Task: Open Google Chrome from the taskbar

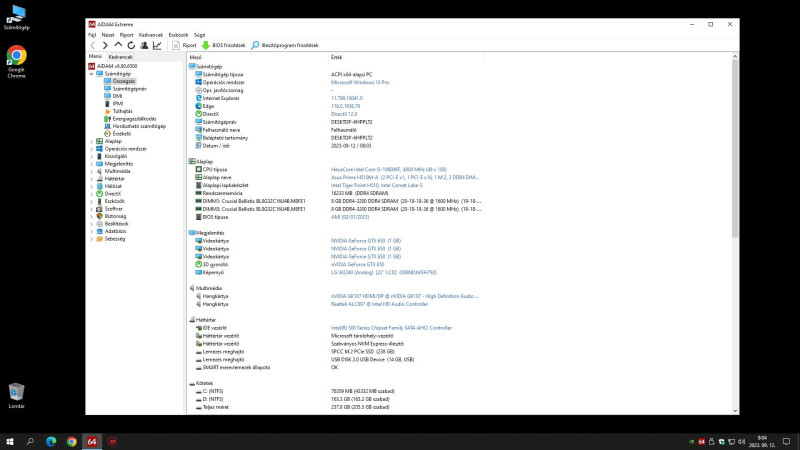Action: pyautogui.click(x=71, y=441)
